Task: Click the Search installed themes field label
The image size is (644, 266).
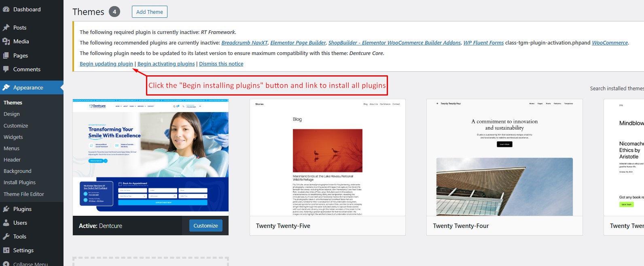Action: click(617, 88)
